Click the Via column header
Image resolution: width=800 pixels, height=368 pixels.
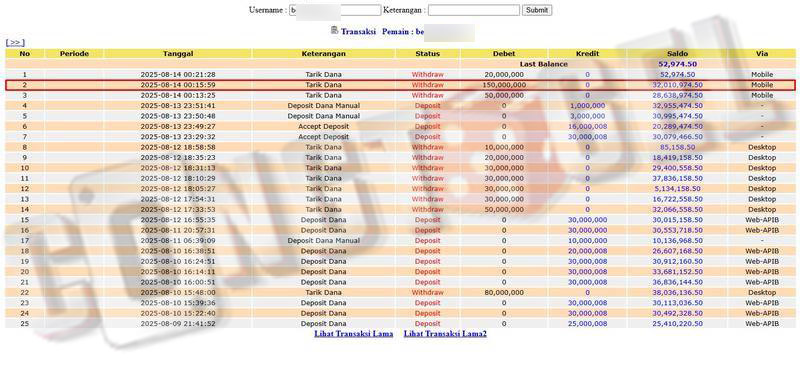(x=762, y=54)
